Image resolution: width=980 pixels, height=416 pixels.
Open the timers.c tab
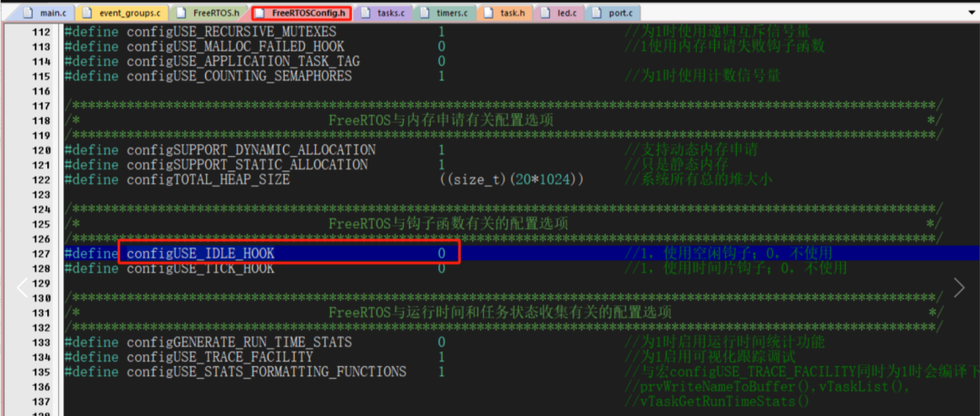click(x=445, y=13)
